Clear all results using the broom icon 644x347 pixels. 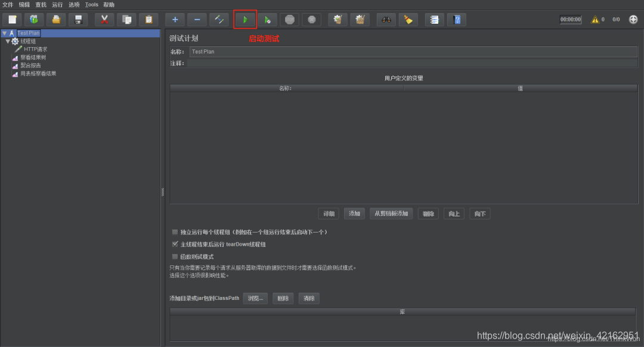(408, 19)
